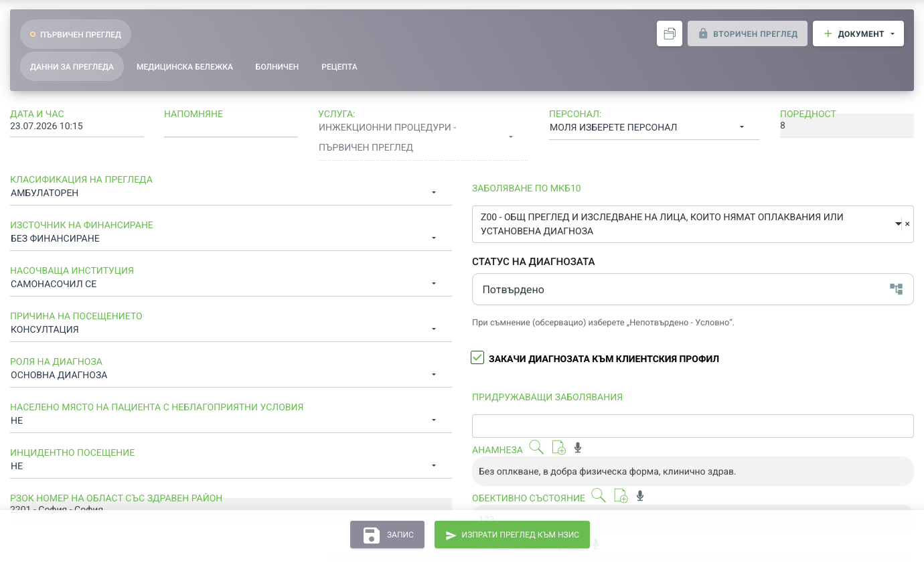Click the НАПОМНЯНЕ input field
924x577 pixels.
click(x=231, y=129)
